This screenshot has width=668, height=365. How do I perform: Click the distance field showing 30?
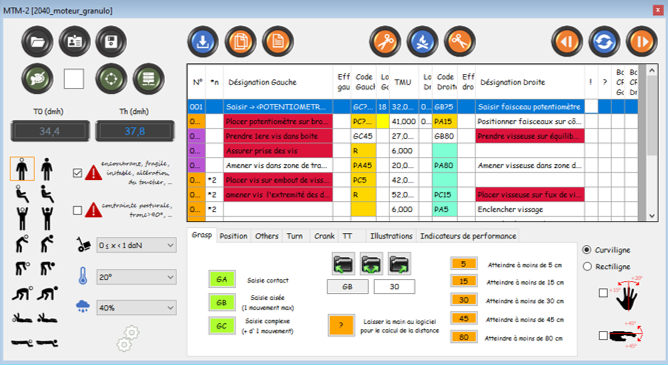(394, 287)
